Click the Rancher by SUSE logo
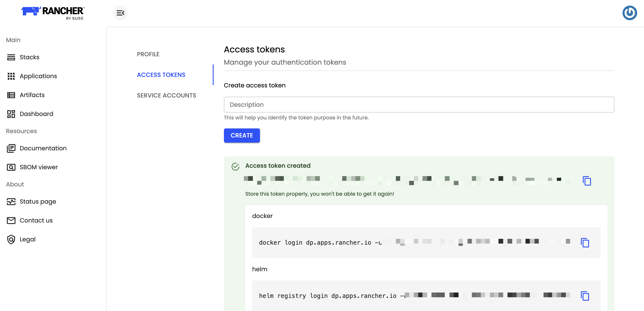 [x=53, y=13]
